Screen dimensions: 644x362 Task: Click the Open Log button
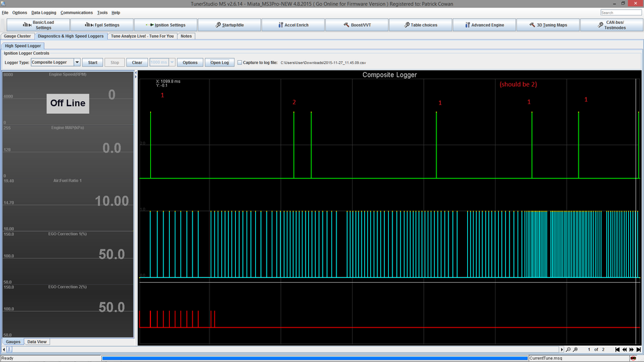(219, 63)
